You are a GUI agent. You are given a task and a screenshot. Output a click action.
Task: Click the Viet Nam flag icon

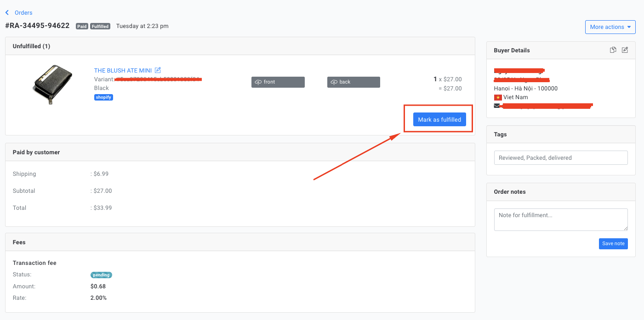click(497, 97)
